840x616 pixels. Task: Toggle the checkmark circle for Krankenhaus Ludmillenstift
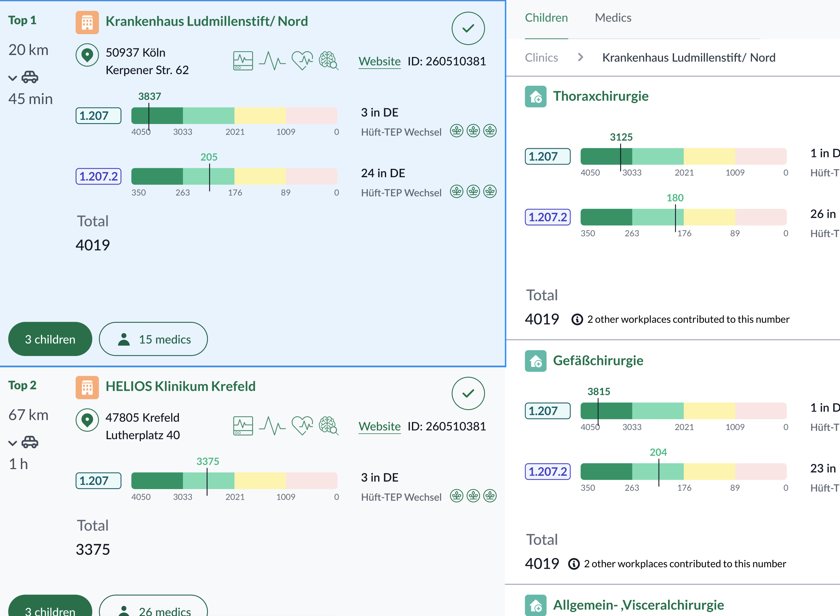[x=468, y=28]
